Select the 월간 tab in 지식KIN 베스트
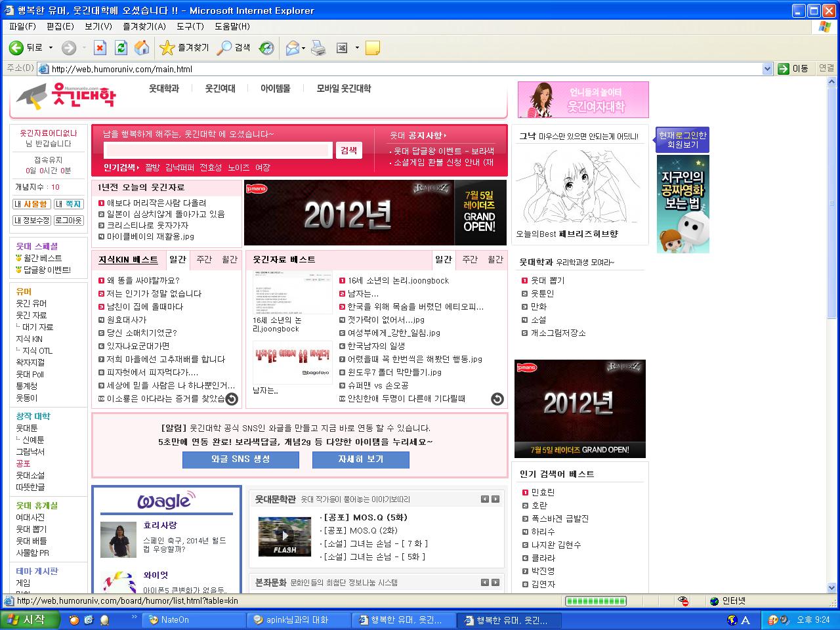This screenshot has height=630, width=840. pos(230,260)
